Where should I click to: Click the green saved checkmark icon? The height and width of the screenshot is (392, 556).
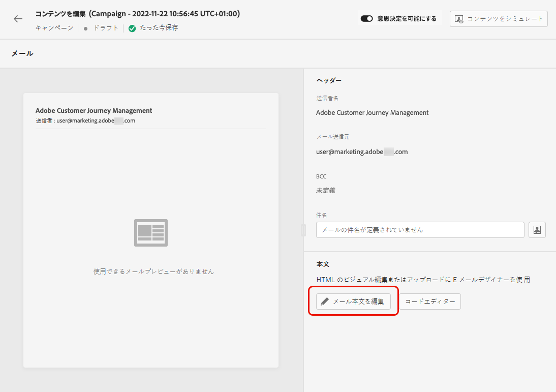click(x=132, y=28)
